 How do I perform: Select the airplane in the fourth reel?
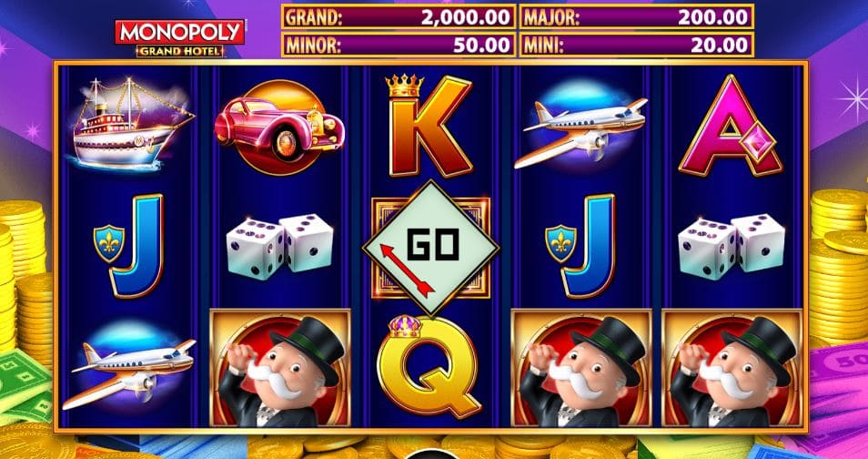click(580, 129)
